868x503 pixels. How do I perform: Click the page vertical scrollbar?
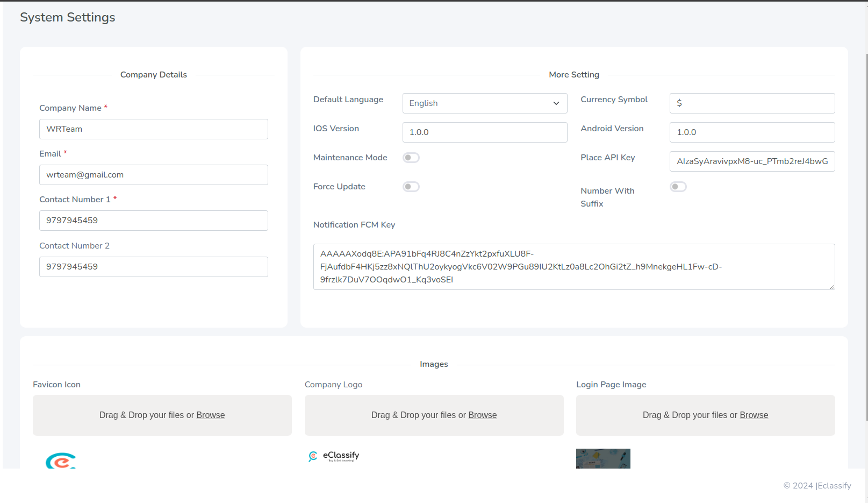pyautogui.click(x=866, y=237)
